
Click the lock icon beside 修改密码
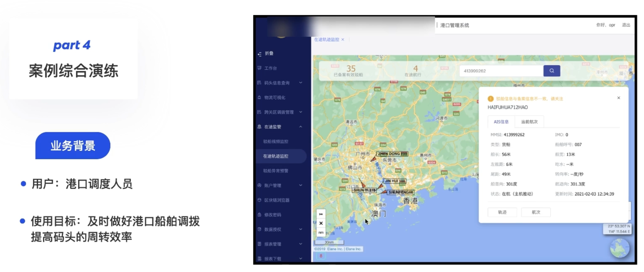coord(259,215)
